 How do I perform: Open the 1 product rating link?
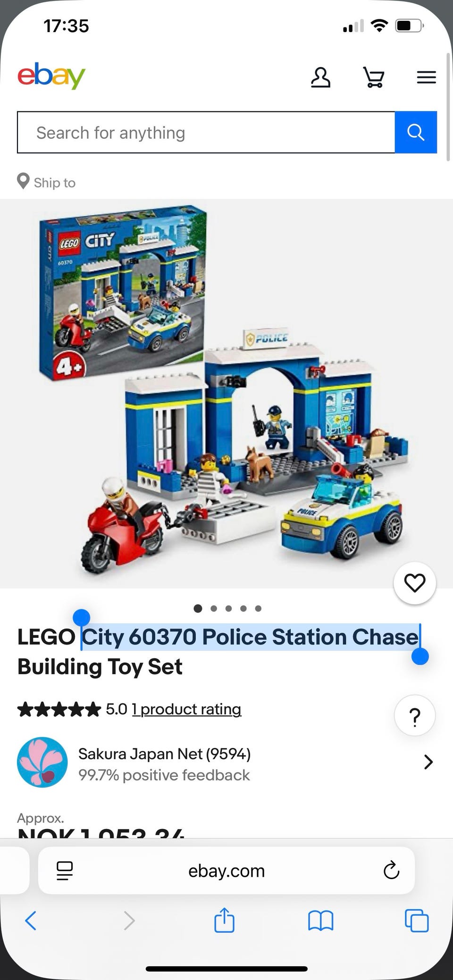(187, 709)
